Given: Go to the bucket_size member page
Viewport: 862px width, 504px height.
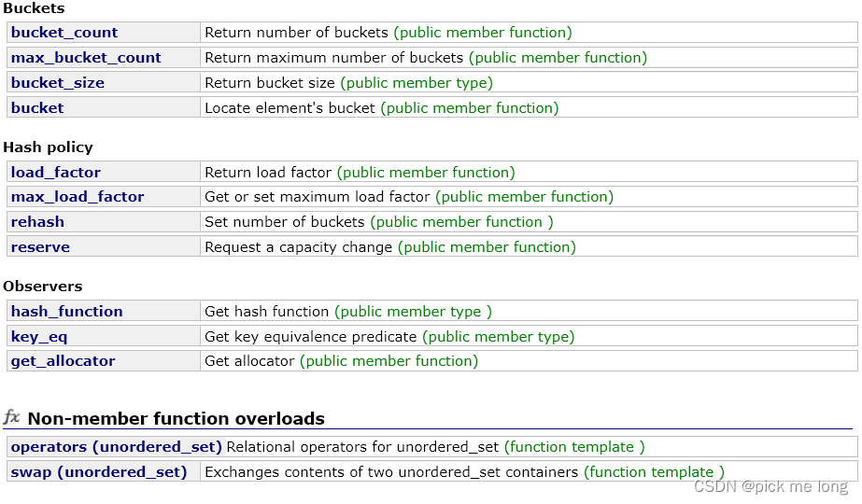Looking at the screenshot, I should 58,83.
